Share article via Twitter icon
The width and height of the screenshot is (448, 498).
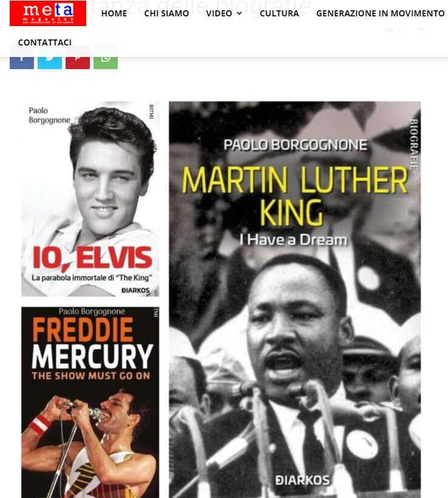coord(50,57)
